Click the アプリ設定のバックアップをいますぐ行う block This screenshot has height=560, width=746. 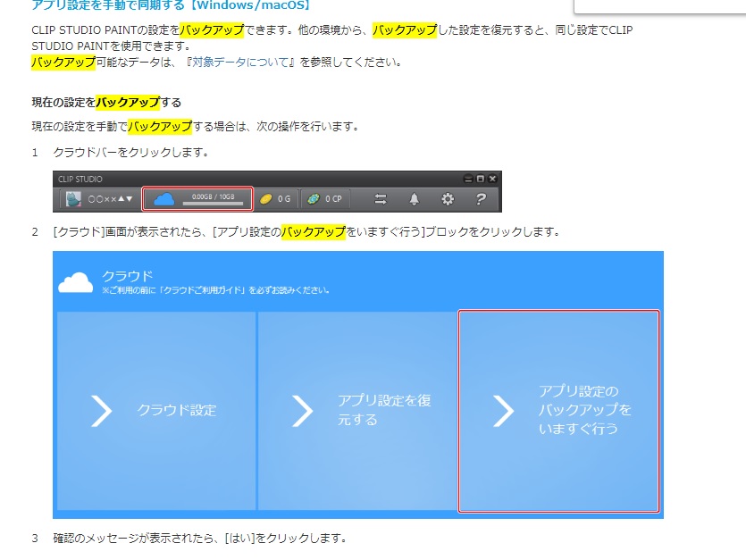pos(558,411)
